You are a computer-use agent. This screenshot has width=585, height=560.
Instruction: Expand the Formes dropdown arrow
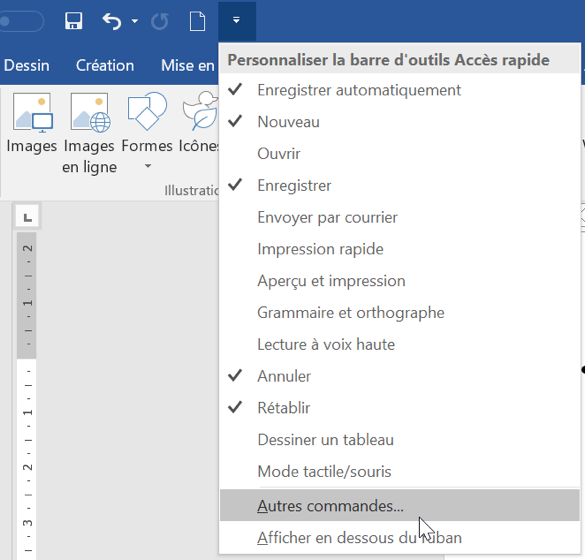[x=148, y=166]
